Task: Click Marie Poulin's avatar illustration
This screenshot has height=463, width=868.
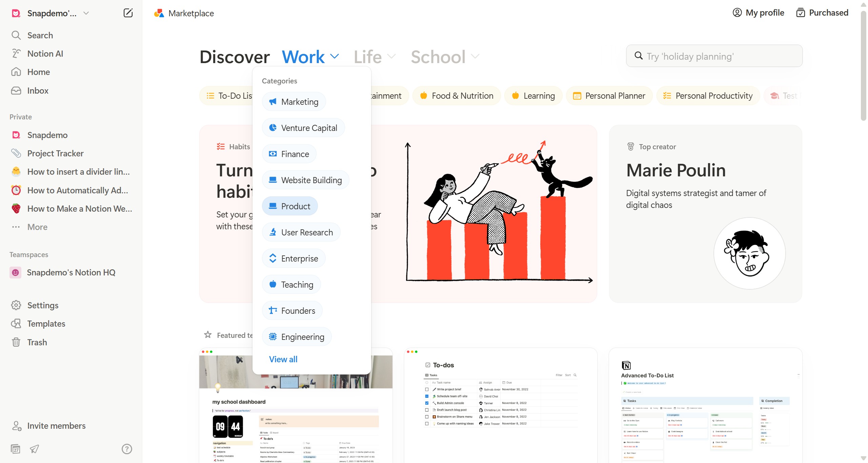Action: click(749, 253)
